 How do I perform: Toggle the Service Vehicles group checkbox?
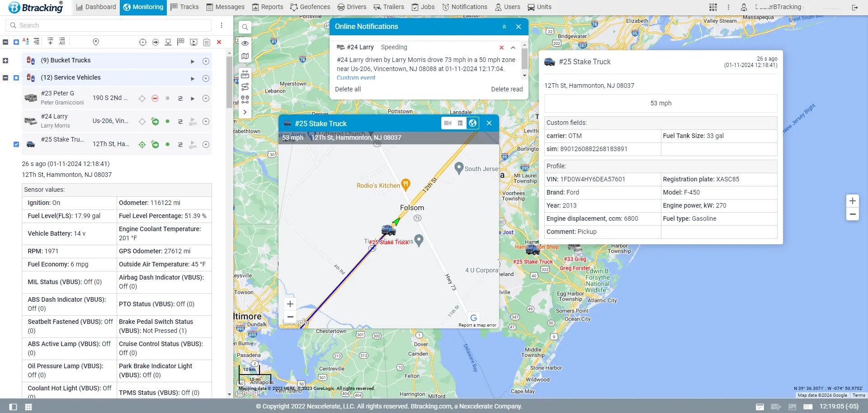[16, 78]
